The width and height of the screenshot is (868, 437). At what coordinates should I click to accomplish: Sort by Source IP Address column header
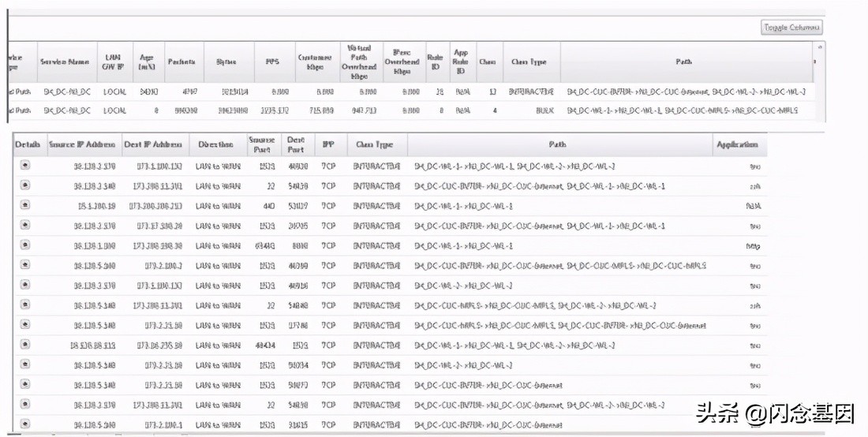[82, 145]
